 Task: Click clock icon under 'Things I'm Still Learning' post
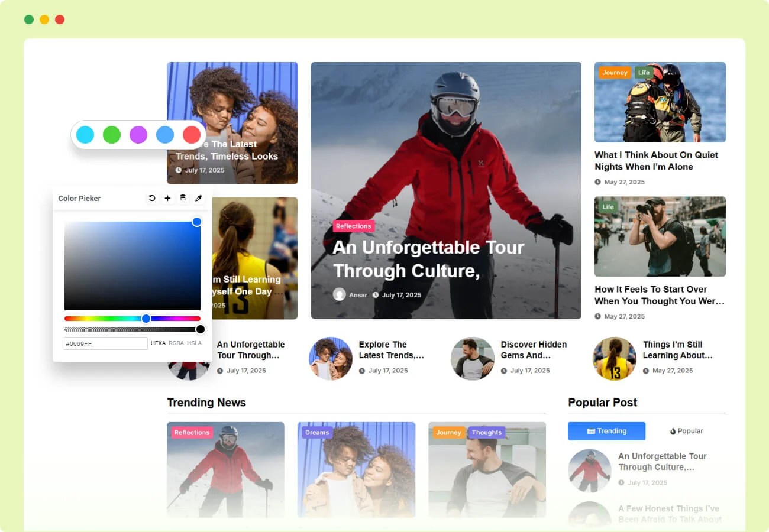coord(646,371)
